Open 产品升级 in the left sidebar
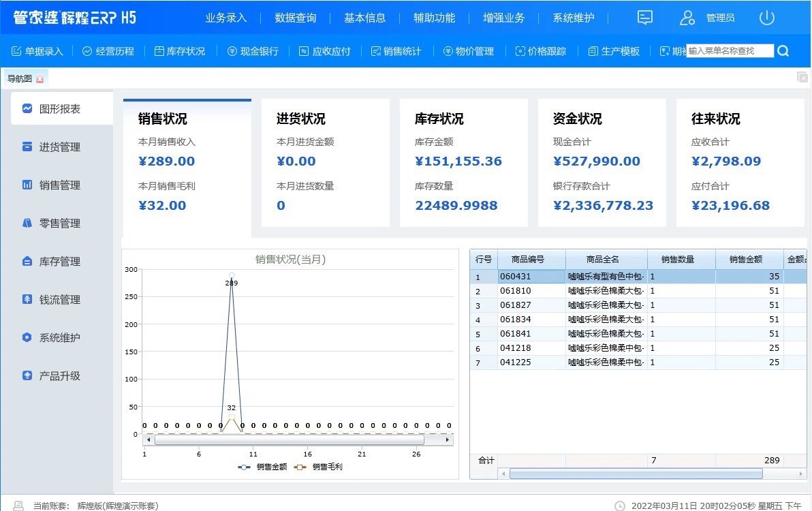Screen dimensions: 812x511 (x=59, y=376)
